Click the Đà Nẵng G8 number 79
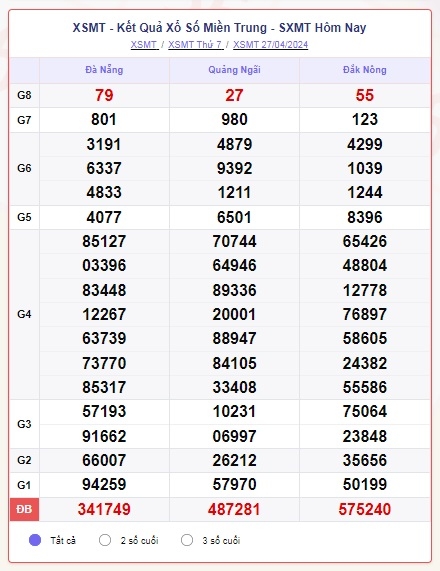Screen dimensions: 440x571 tap(104, 95)
